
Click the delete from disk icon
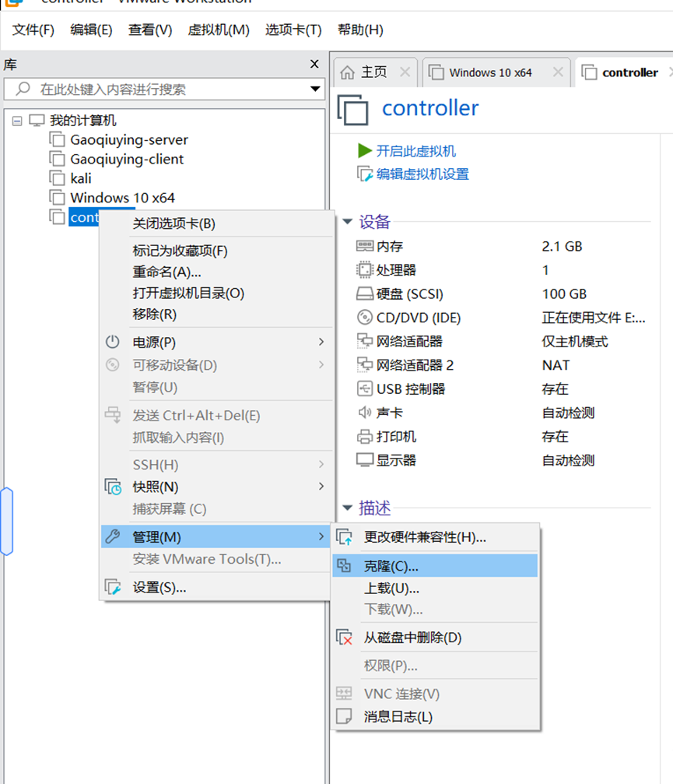[x=344, y=638]
